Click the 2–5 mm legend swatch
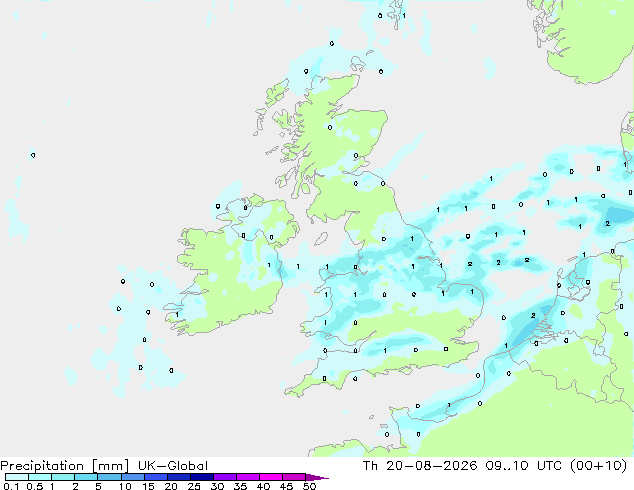Screen dimensions: 634x490 click(86, 477)
